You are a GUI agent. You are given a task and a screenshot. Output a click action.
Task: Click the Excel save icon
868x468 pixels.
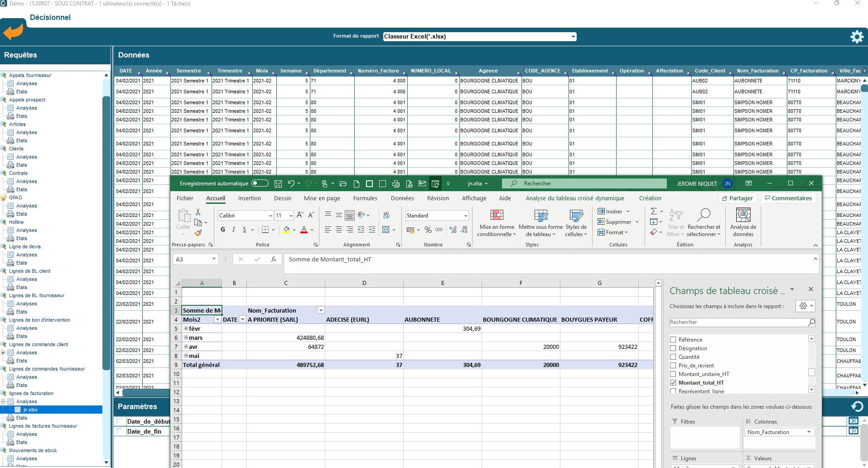278,183
